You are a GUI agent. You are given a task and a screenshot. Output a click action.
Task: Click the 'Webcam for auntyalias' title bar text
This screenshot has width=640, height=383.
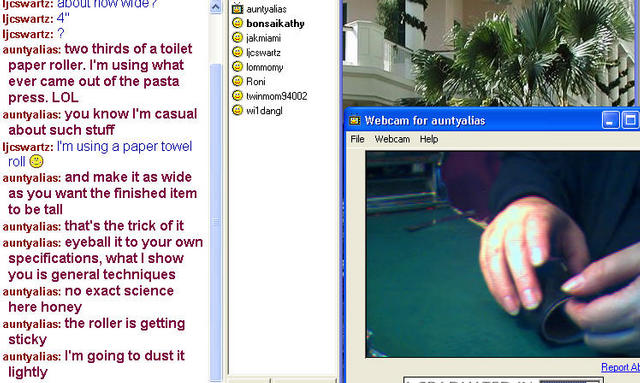tap(424, 121)
